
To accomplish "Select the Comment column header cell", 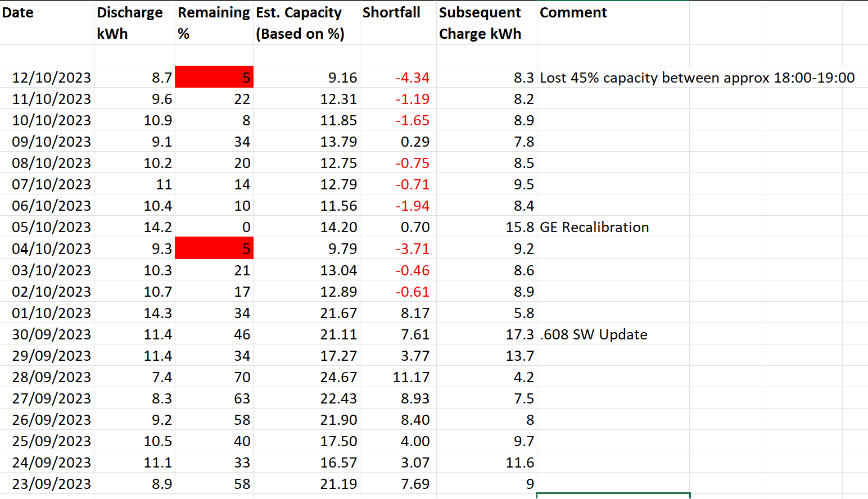I will pos(613,23).
